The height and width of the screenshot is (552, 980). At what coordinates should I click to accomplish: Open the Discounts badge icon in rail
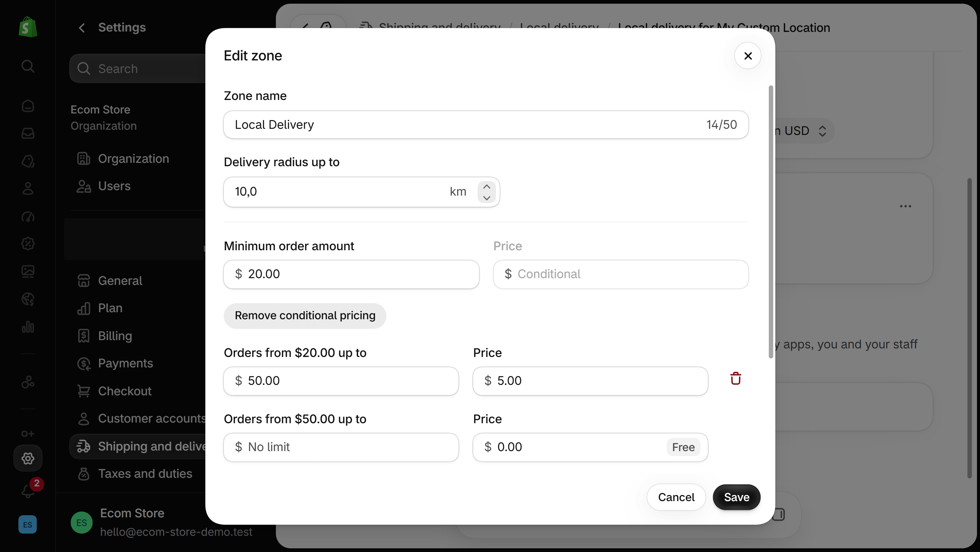pos(28,243)
